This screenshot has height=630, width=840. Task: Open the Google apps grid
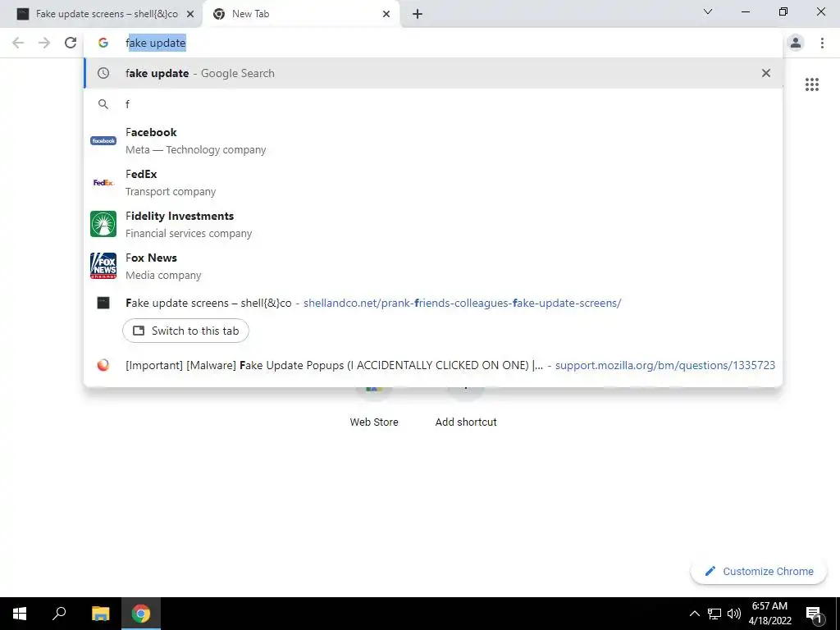pos(811,84)
